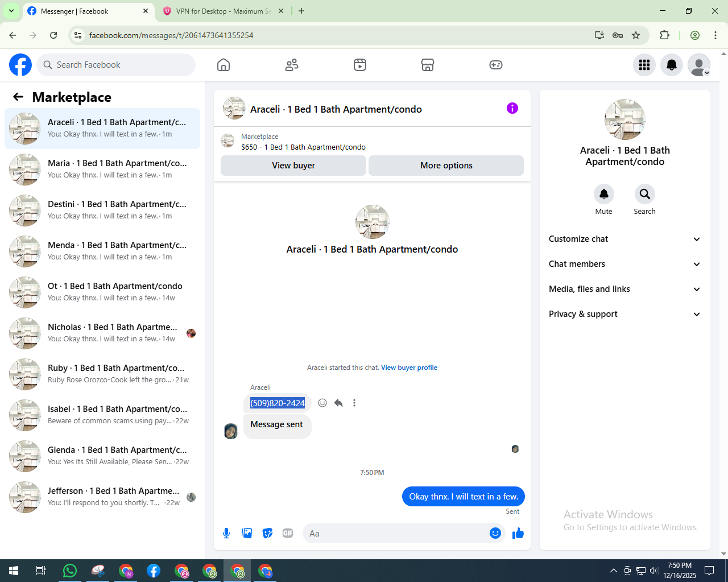Open the Facebook menu grid icon
This screenshot has height=582, width=728.
click(644, 65)
